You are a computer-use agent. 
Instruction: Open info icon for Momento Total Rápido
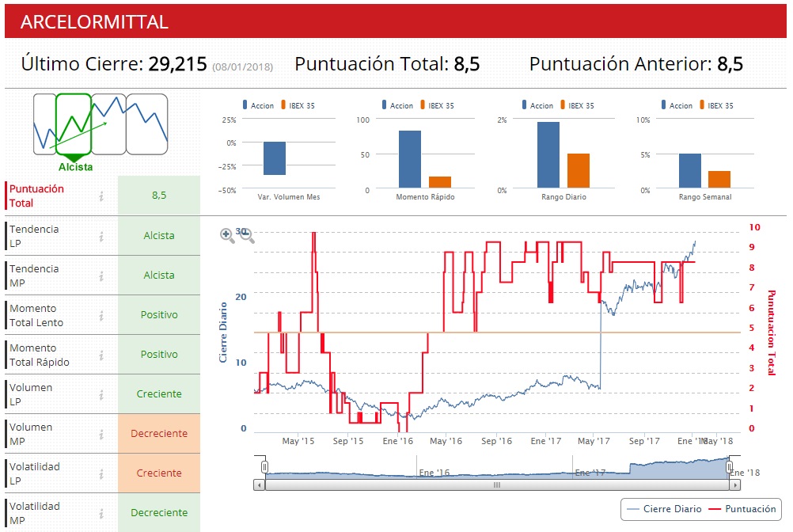[101, 355]
